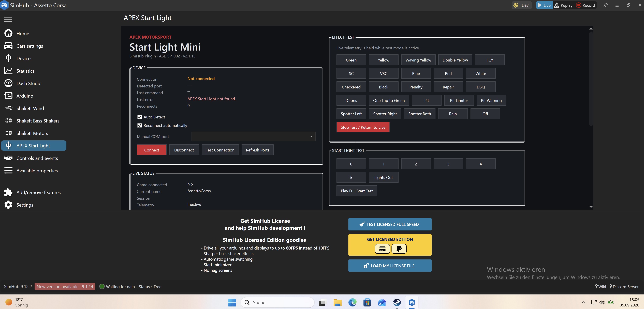Open Microsoft Store from the taskbar
Screen dimensions: 644x309
click(x=367, y=302)
